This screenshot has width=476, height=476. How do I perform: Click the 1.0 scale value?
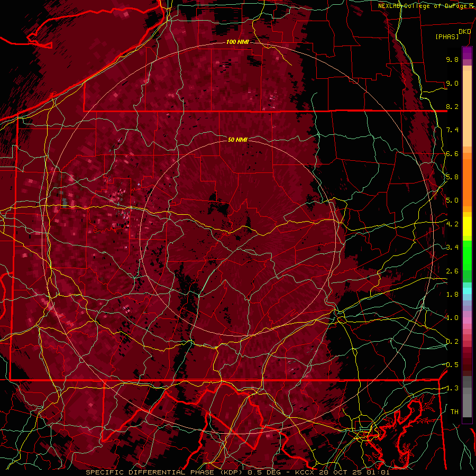point(452,318)
